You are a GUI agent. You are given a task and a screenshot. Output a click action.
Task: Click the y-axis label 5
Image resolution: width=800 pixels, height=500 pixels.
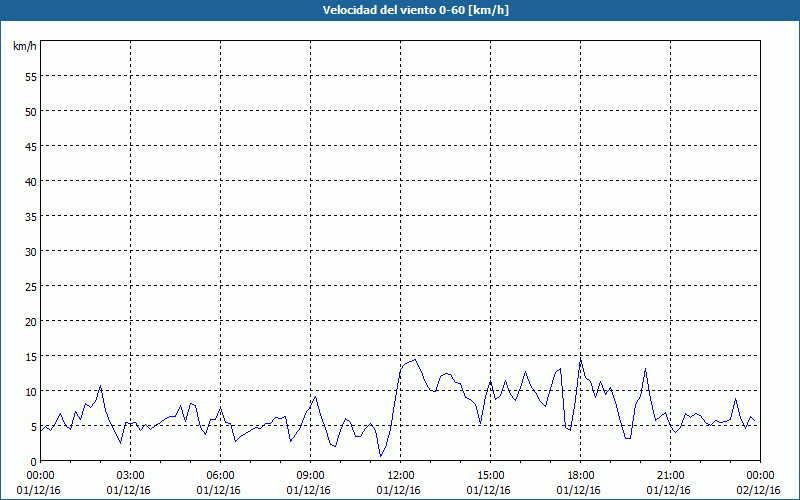pos(34,427)
